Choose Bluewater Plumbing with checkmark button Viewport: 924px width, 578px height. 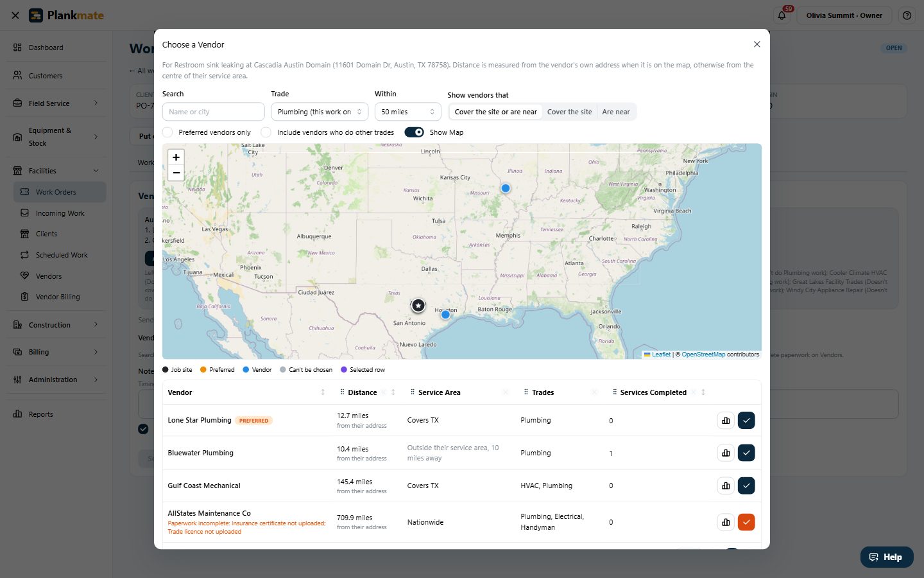click(x=746, y=453)
